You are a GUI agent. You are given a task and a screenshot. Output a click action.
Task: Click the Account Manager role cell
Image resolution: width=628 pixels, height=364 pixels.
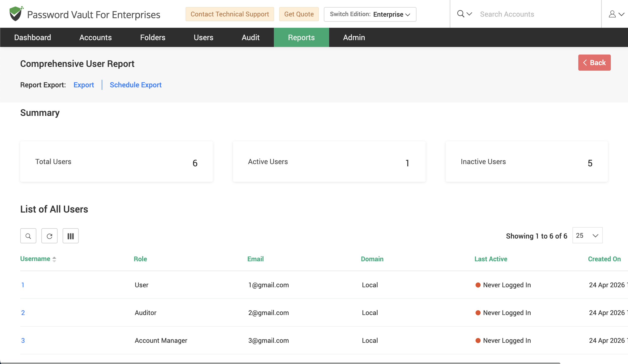point(161,341)
